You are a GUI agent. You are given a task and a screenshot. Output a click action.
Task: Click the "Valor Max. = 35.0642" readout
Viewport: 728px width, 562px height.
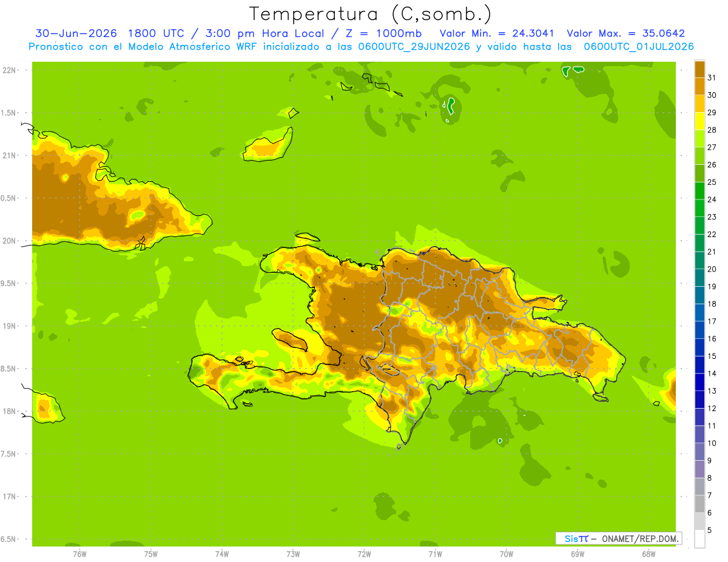click(x=625, y=33)
